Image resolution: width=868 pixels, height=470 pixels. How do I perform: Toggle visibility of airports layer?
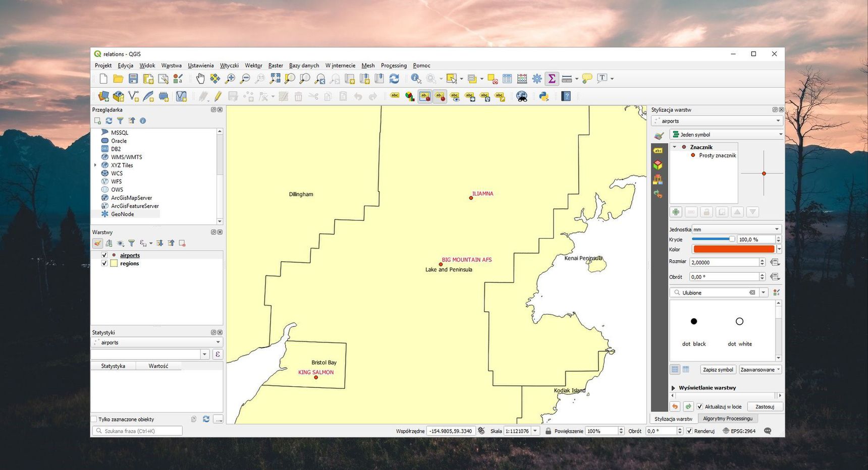pyautogui.click(x=104, y=255)
